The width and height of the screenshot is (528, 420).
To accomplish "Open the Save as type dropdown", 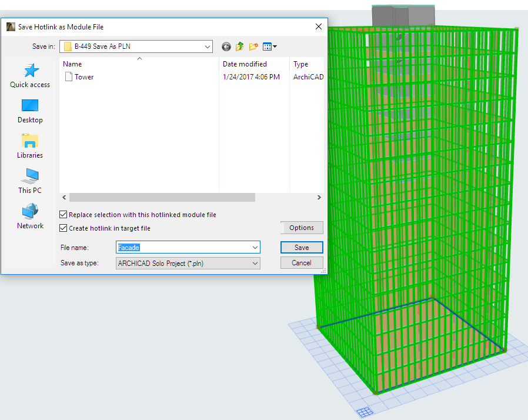I will click(255, 264).
